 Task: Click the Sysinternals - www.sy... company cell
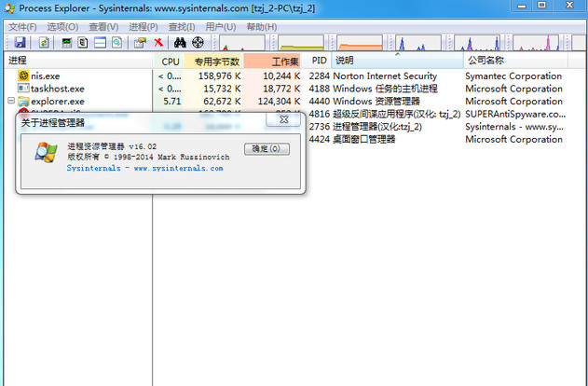tap(514, 127)
